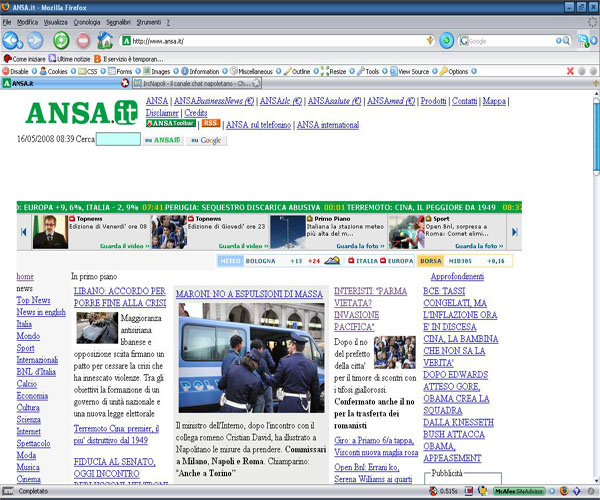Click the ANSA.it logo
Image resolution: width=600 pixels, height=500 pixels.
81,113
